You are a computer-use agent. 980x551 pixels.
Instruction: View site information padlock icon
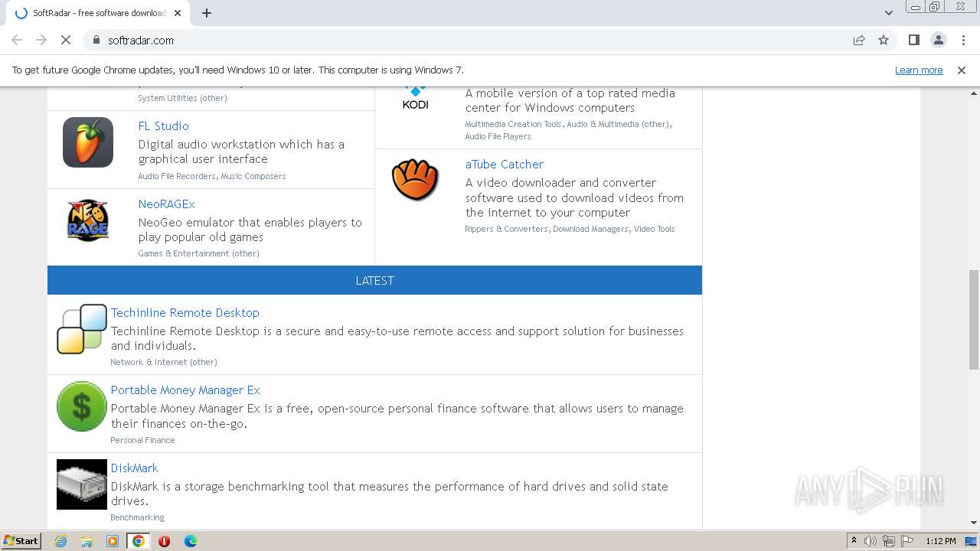[96, 40]
